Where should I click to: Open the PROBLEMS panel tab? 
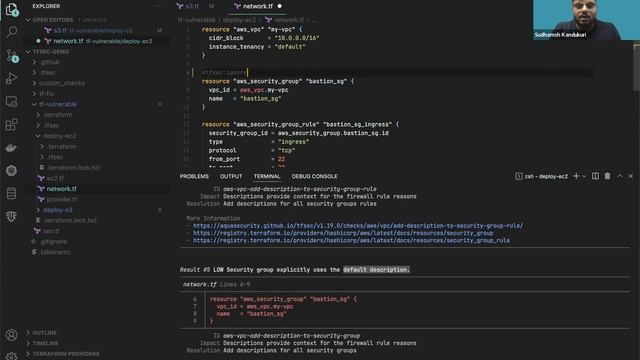tap(194, 176)
